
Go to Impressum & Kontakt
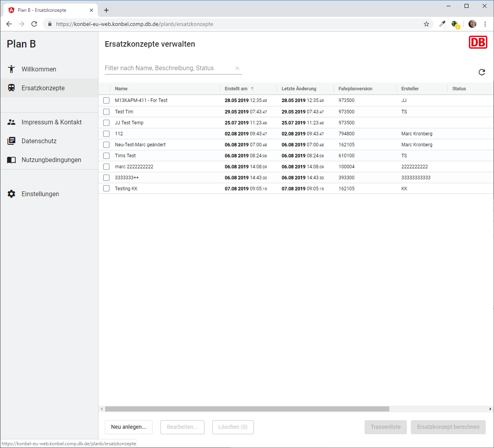51,122
